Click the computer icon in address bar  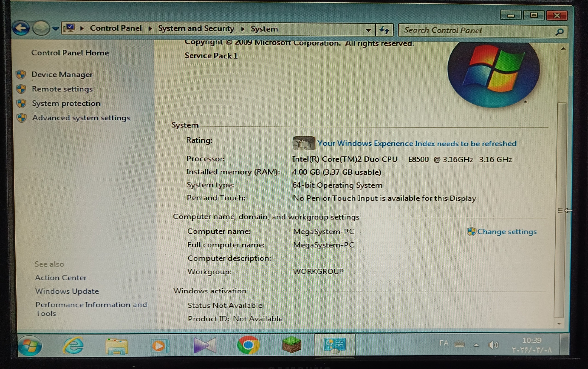coord(69,28)
